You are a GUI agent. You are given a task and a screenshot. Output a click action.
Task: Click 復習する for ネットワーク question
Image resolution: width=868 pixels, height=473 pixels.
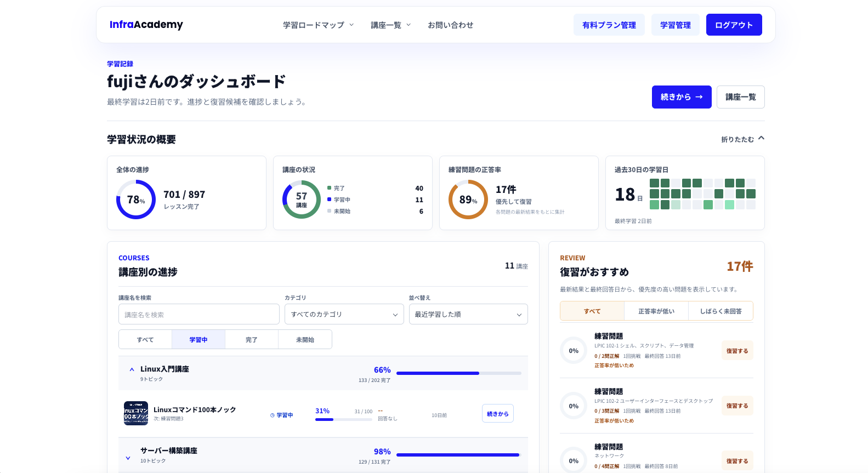[737, 461]
